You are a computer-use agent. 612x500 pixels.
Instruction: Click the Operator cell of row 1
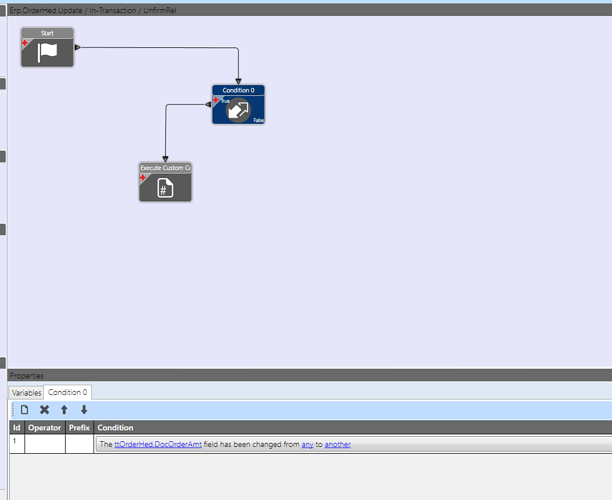pyautogui.click(x=45, y=444)
